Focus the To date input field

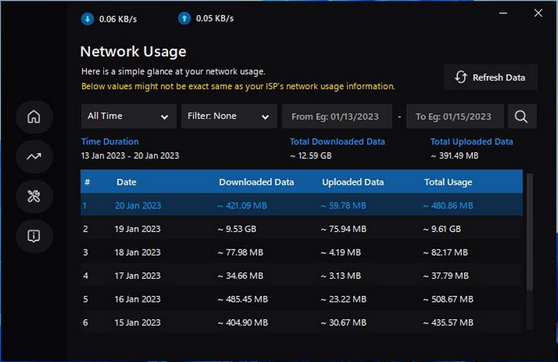[x=455, y=116]
